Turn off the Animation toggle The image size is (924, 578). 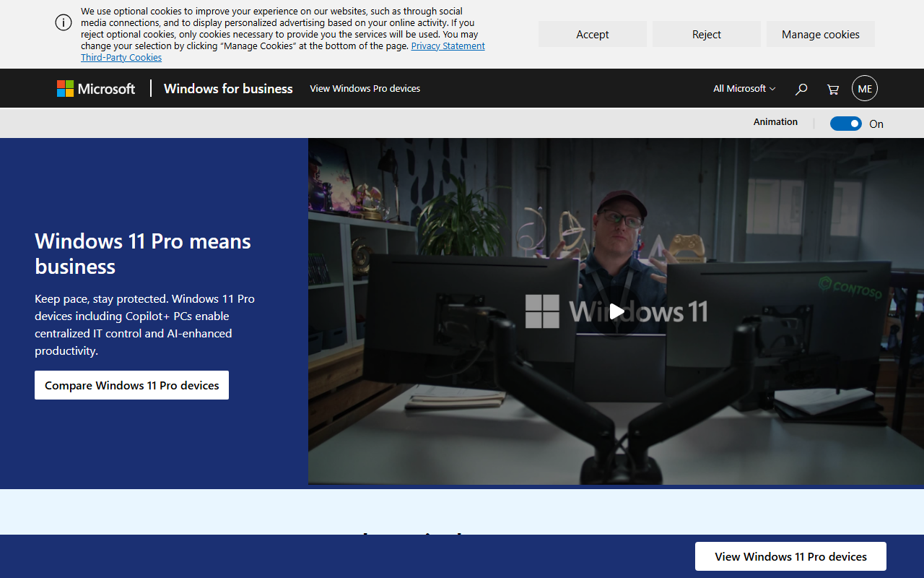(846, 124)
